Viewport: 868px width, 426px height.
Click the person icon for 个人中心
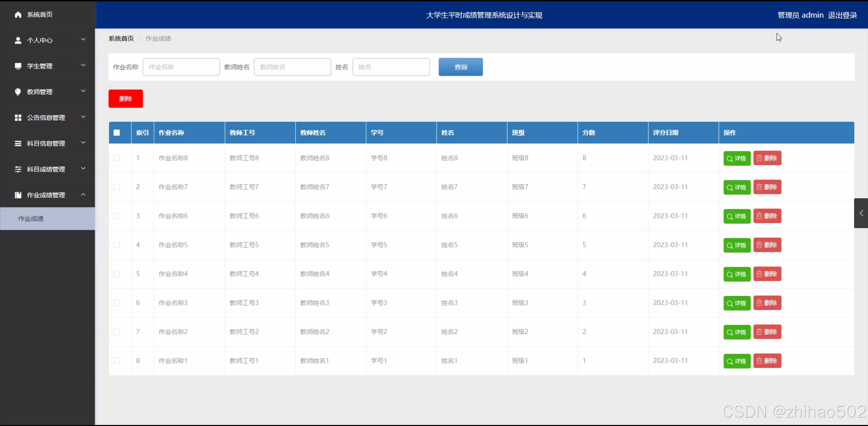pos(18,40)
